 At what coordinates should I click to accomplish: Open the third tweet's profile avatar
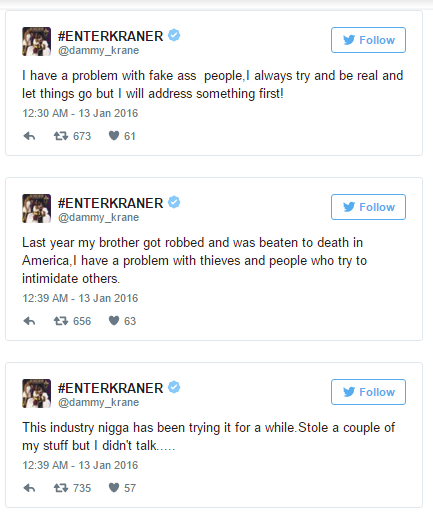click(x=37, y=393)
